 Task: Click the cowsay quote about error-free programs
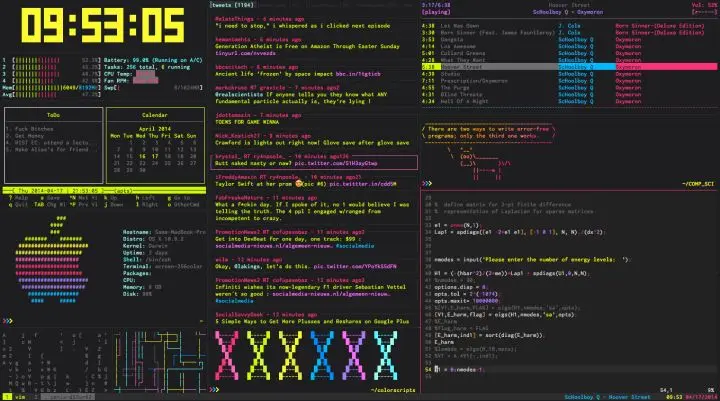pyautogui.click(x=488, y=133)
